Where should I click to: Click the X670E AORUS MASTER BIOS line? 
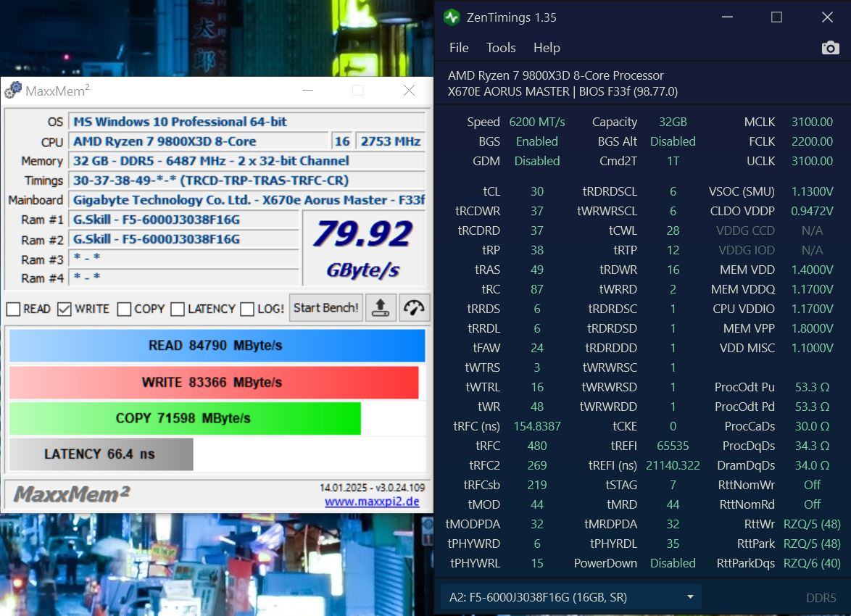click(x=563, y=91)
